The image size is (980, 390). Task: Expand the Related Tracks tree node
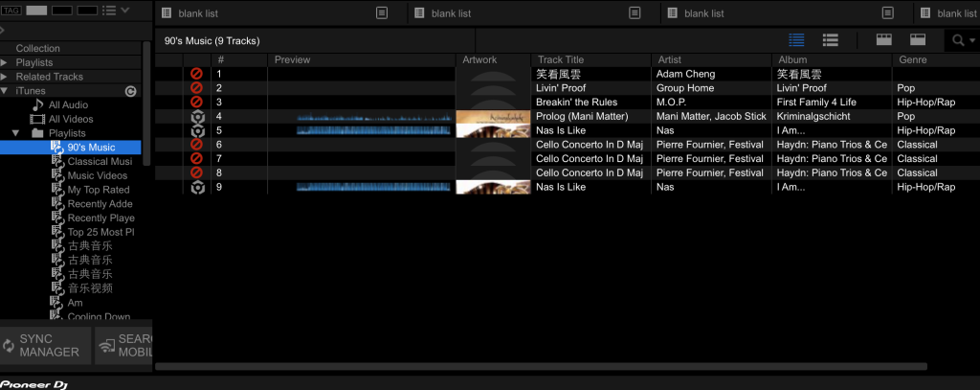click(5, 77)
